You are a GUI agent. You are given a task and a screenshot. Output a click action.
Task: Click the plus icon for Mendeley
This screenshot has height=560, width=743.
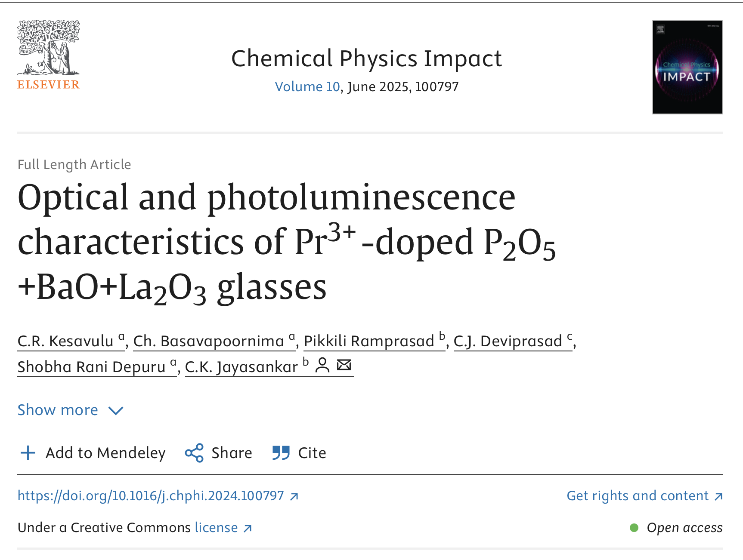coord(28,453)
